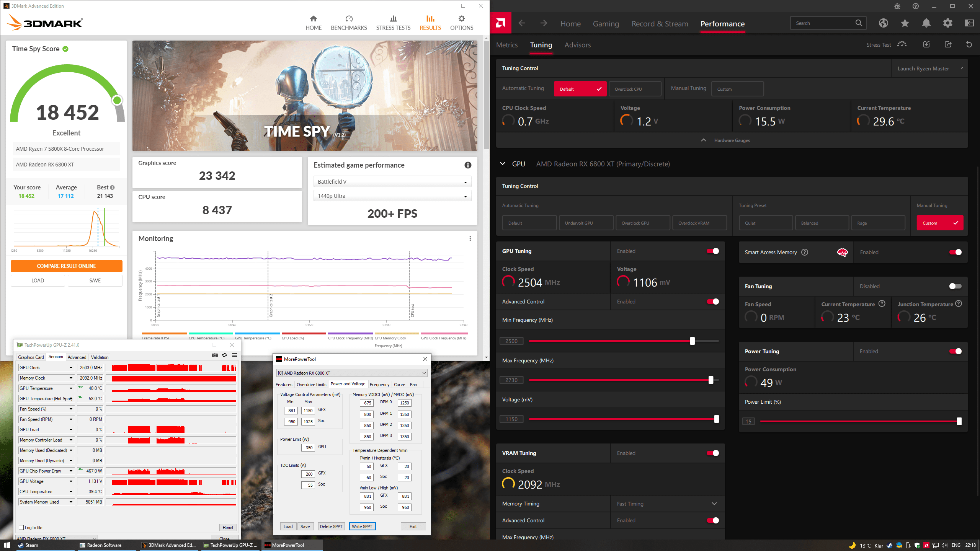980x551 pixels.
Task: Open the Frequency tab in MorePowerTool
Action: click(379, 384)
